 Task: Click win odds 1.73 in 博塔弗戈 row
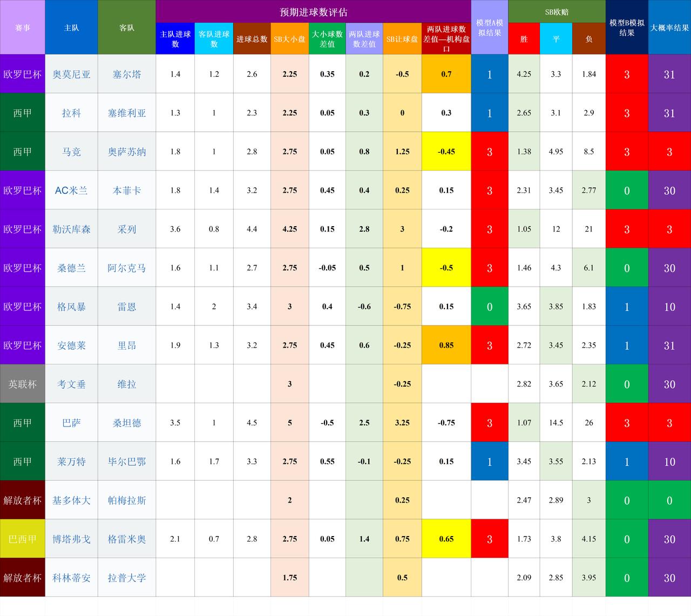[x=524, y=539]
